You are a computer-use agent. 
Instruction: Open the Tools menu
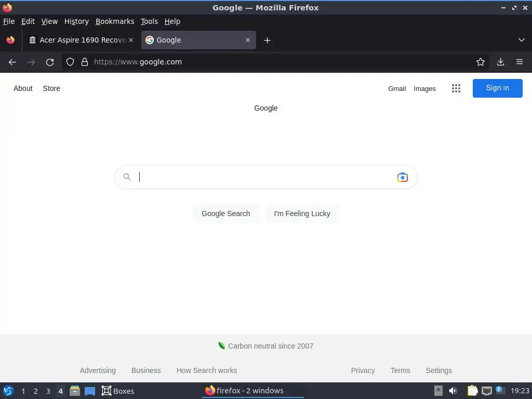click(149, 21)
